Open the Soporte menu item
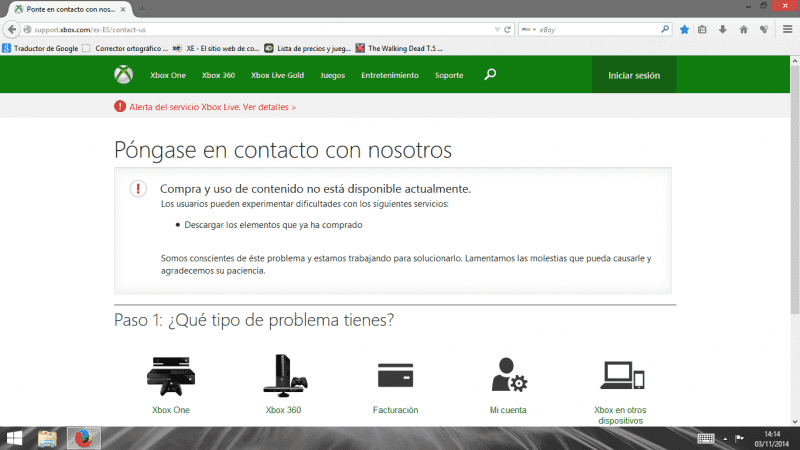800x450 pixels. [x=449, y=75]
